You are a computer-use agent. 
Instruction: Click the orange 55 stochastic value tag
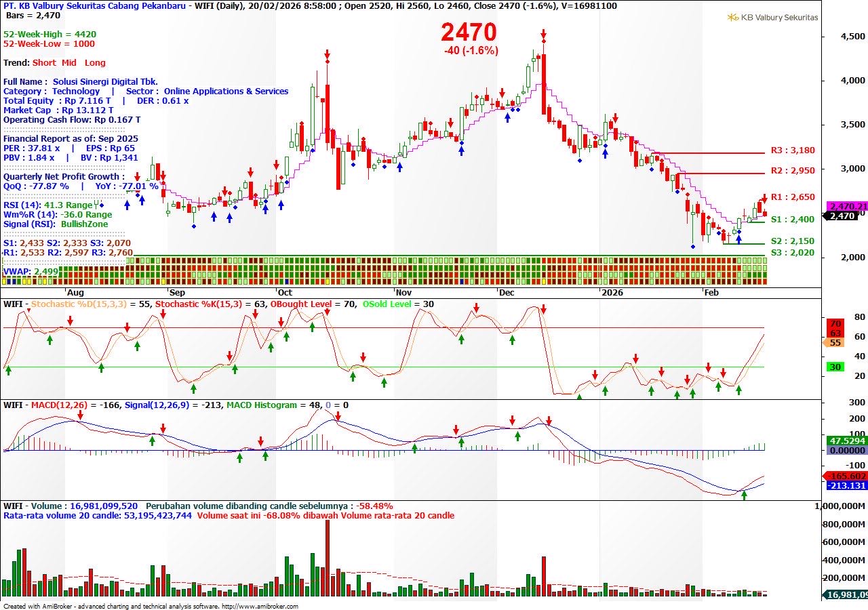click(x=834, y=343)
